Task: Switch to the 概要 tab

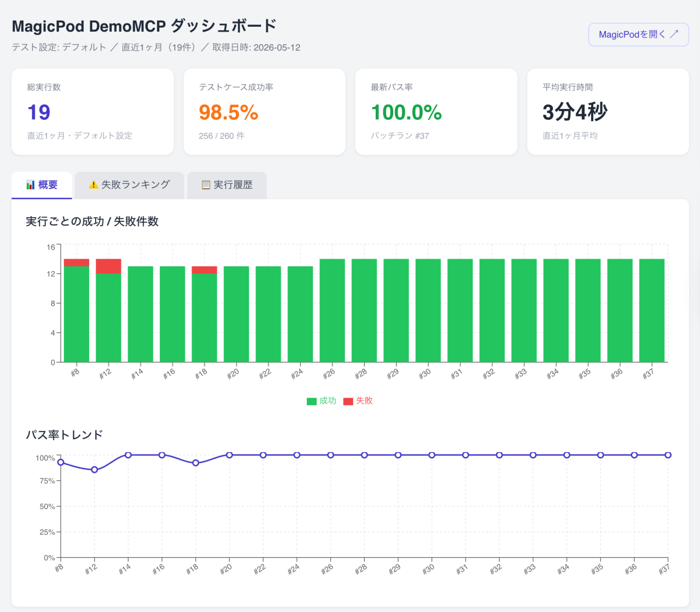Action: pos(42,185)
